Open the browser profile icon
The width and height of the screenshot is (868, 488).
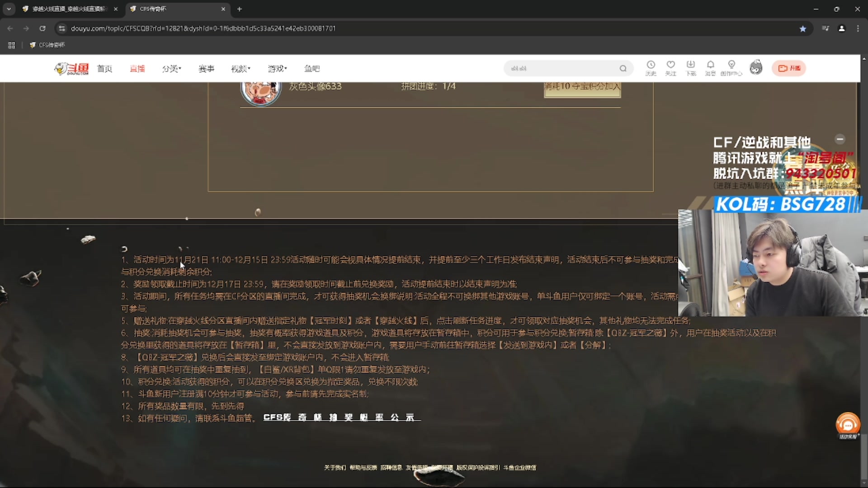tap(842, 28)
